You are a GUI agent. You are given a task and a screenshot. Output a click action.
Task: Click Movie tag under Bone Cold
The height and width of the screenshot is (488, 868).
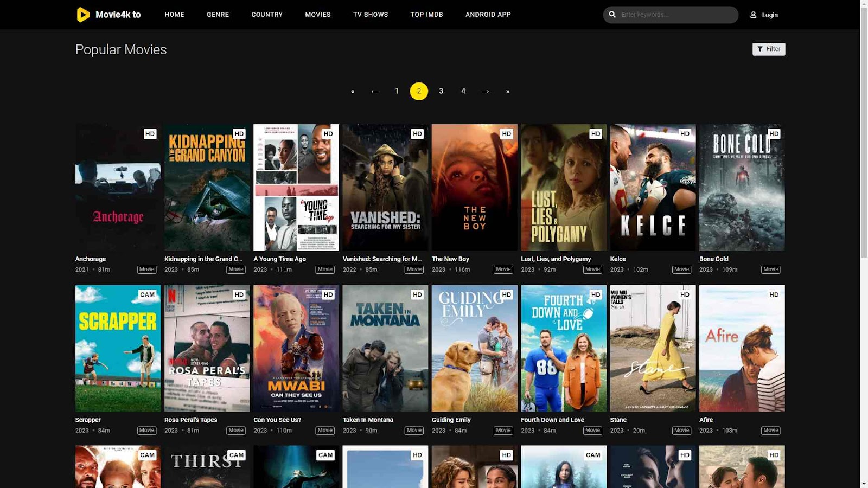[x=771, y=269]
